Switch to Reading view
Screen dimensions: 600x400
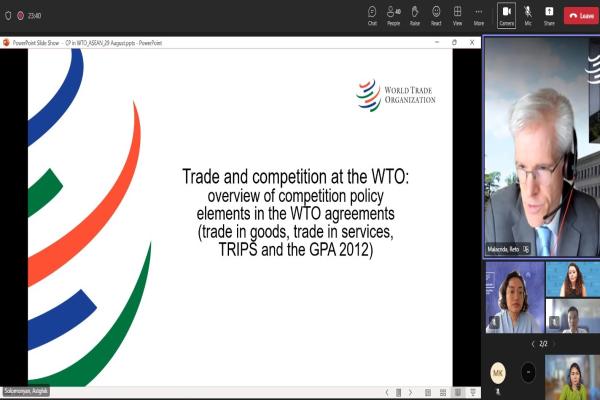(x=457, y=392)
